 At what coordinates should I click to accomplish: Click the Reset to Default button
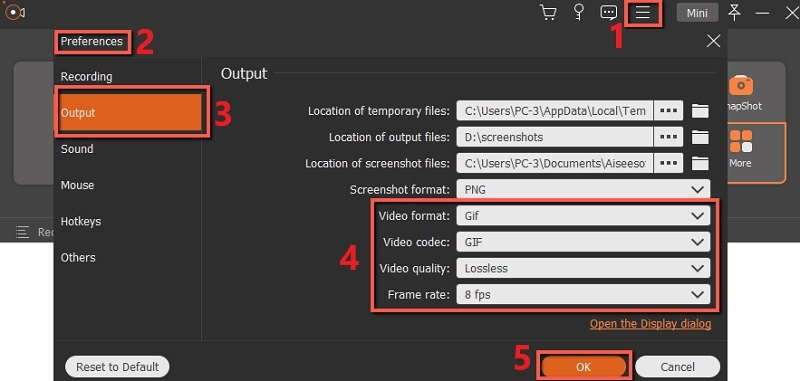click(x=117, y=367)
